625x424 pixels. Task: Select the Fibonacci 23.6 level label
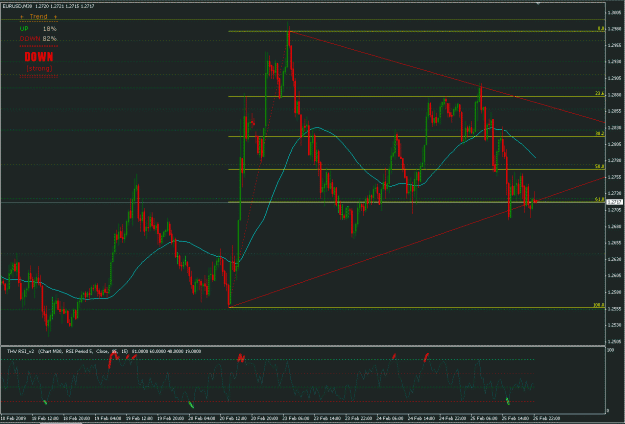(600, 94)
